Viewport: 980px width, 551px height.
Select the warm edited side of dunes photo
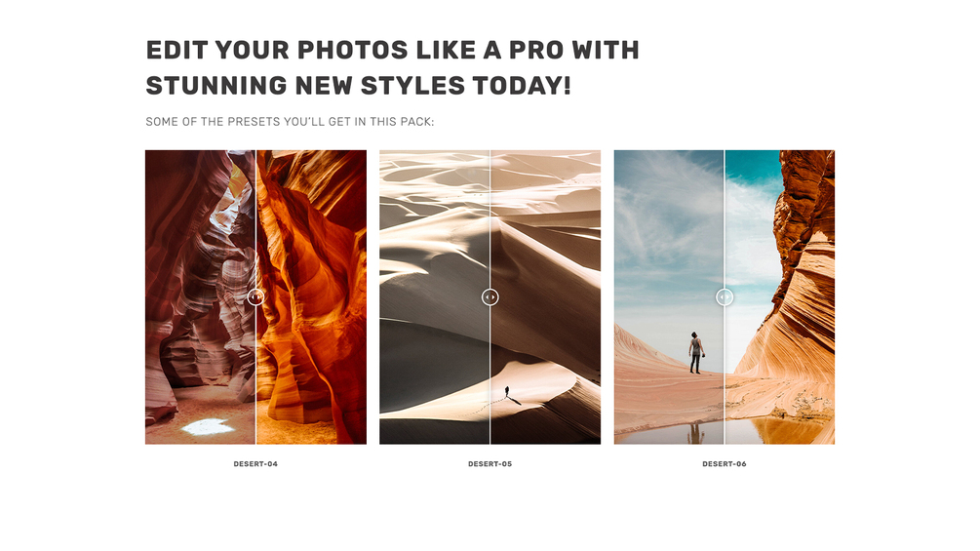(546, 297)
